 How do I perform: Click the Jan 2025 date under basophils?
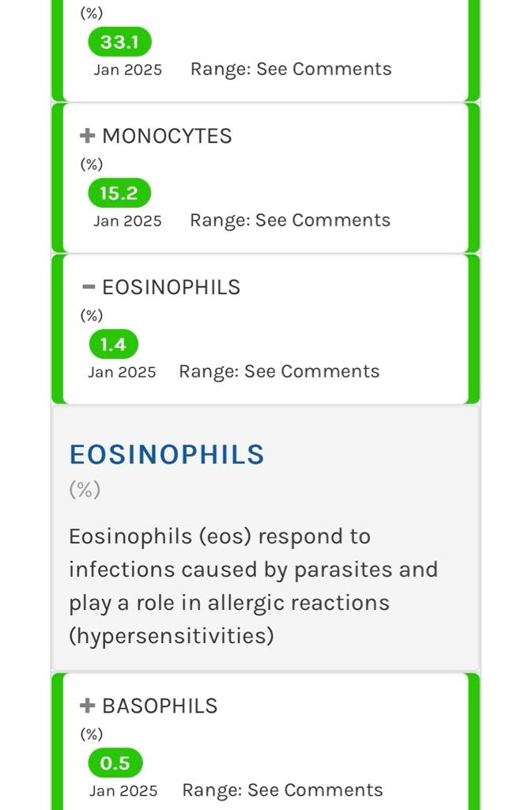pos(123,790)
